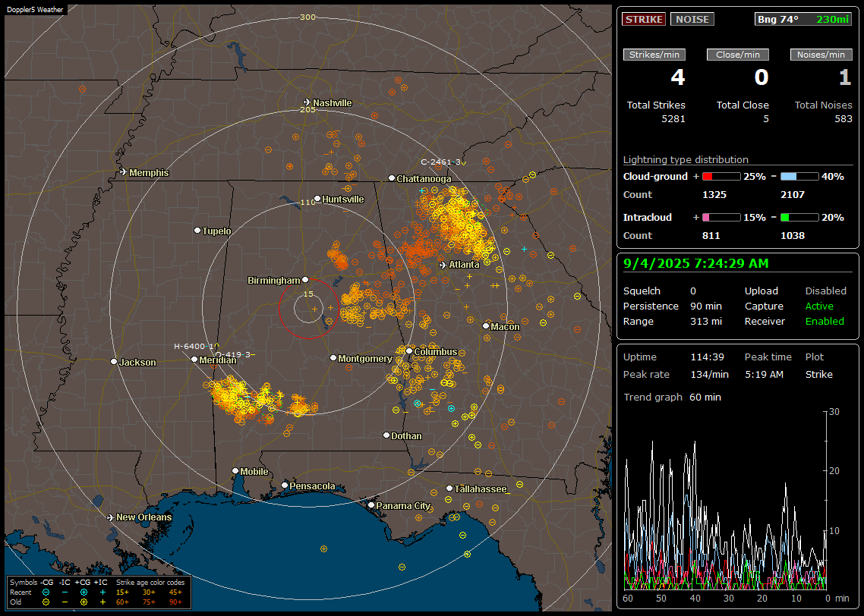This screenshot has width=864, height=616.
Task: Click the Capture status Active
Action: pos(818,306)
